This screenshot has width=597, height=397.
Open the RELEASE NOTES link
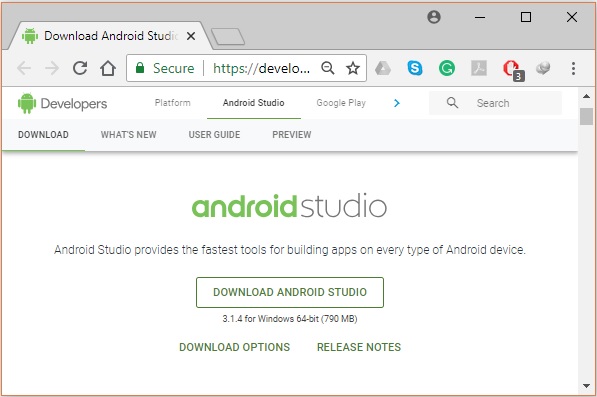coord(359,347)
